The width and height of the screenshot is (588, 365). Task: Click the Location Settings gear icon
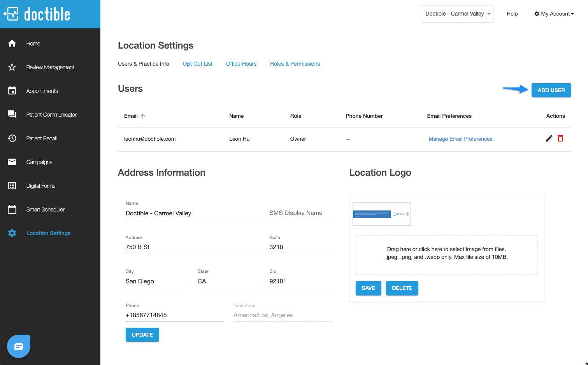tap(12, 233)
